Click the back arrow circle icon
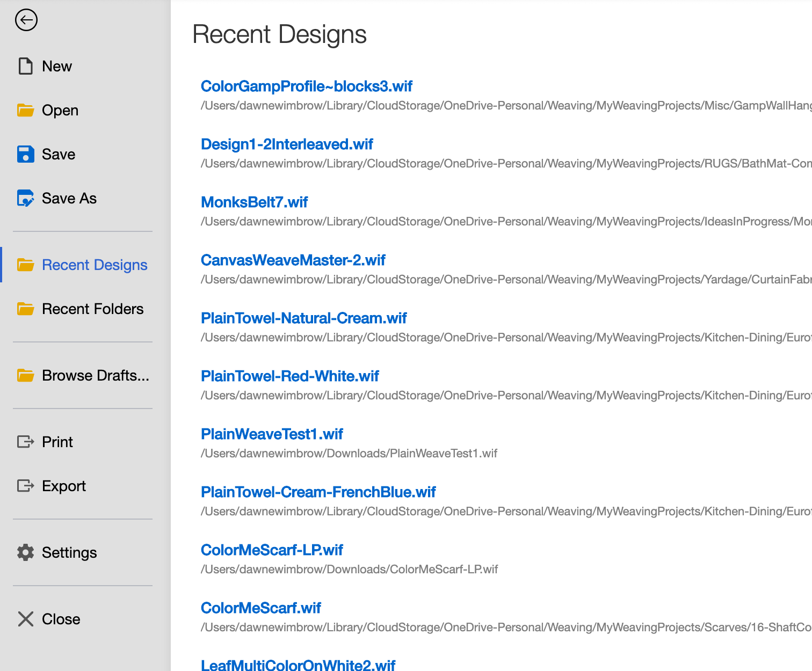 [x=26, y=20]
